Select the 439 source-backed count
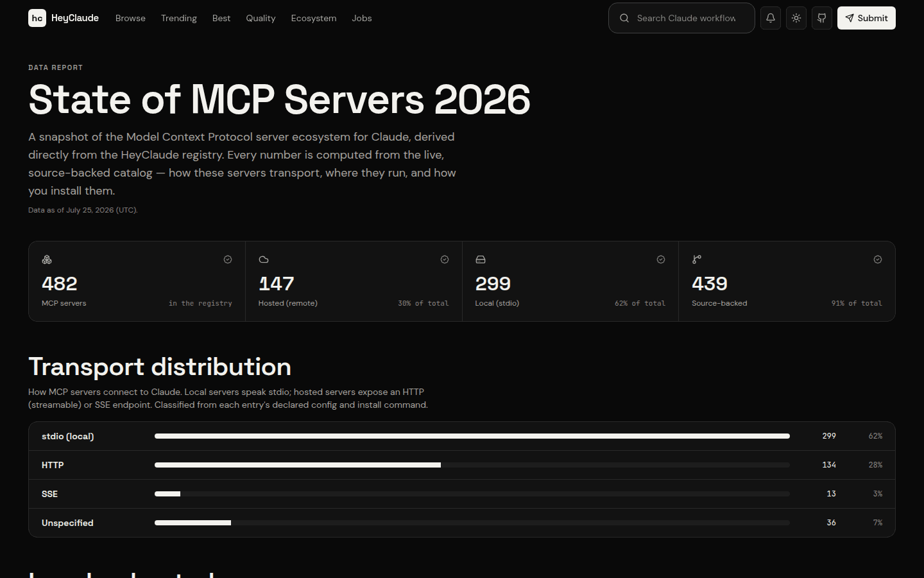 tap(710, 284)
